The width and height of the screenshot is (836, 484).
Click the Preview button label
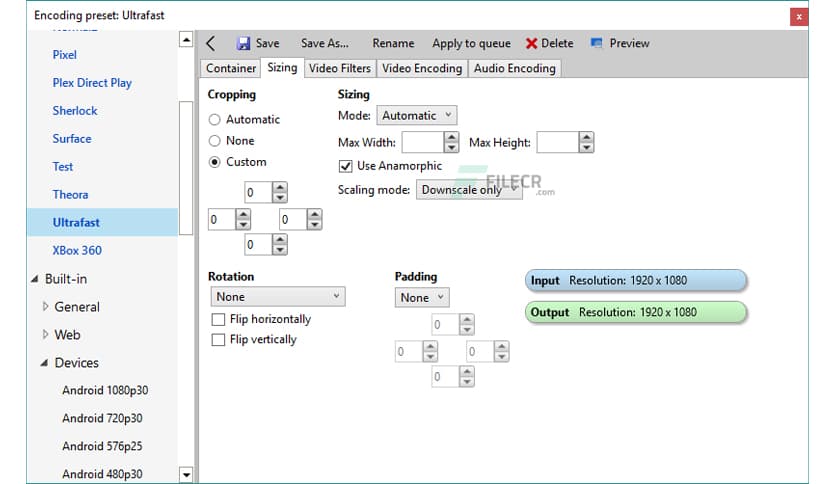629,43
